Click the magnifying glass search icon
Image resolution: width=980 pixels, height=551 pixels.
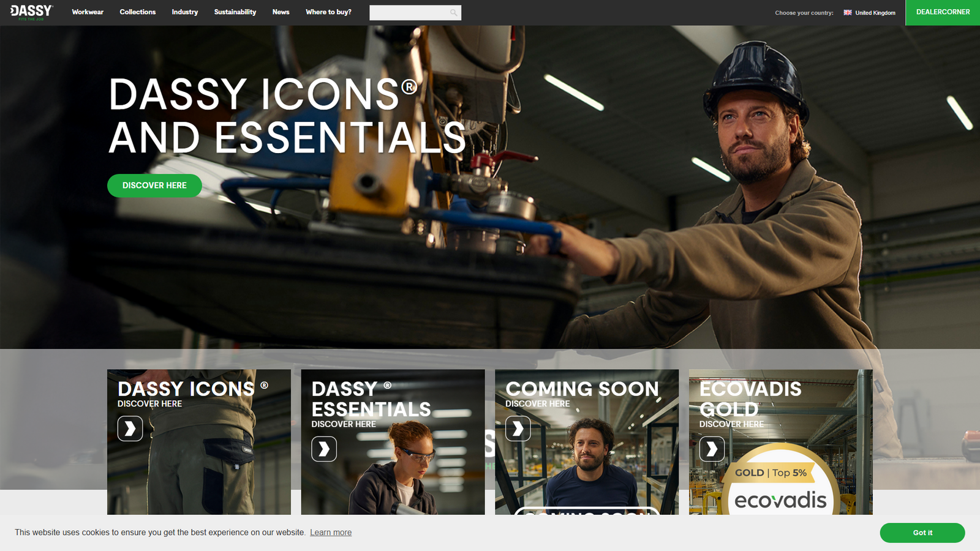point(453,12)
